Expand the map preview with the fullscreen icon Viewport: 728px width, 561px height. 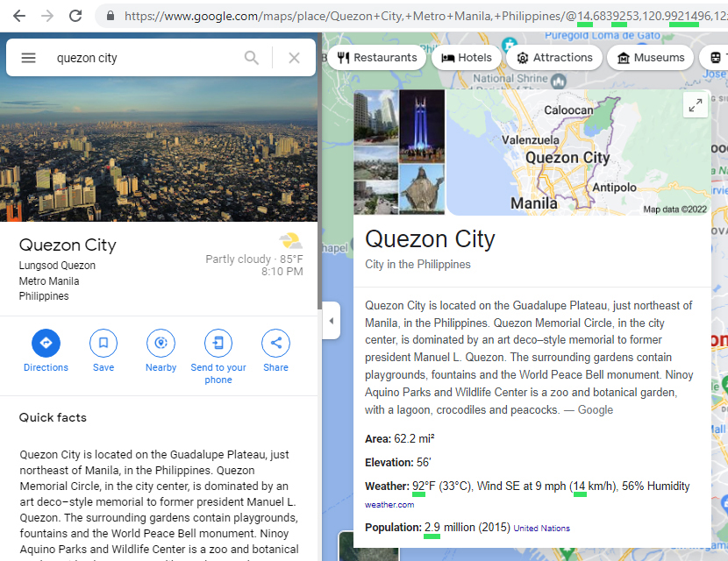[x=695, y=104]
